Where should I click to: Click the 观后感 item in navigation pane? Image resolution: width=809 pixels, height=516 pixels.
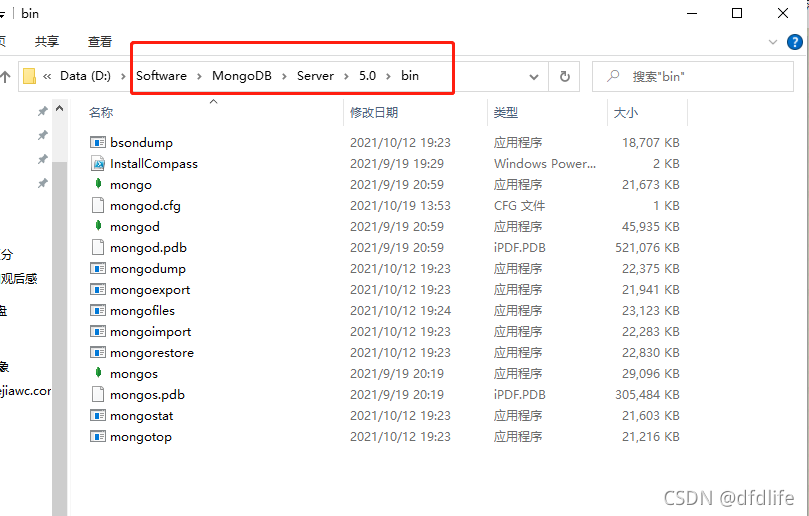(19, 279)
